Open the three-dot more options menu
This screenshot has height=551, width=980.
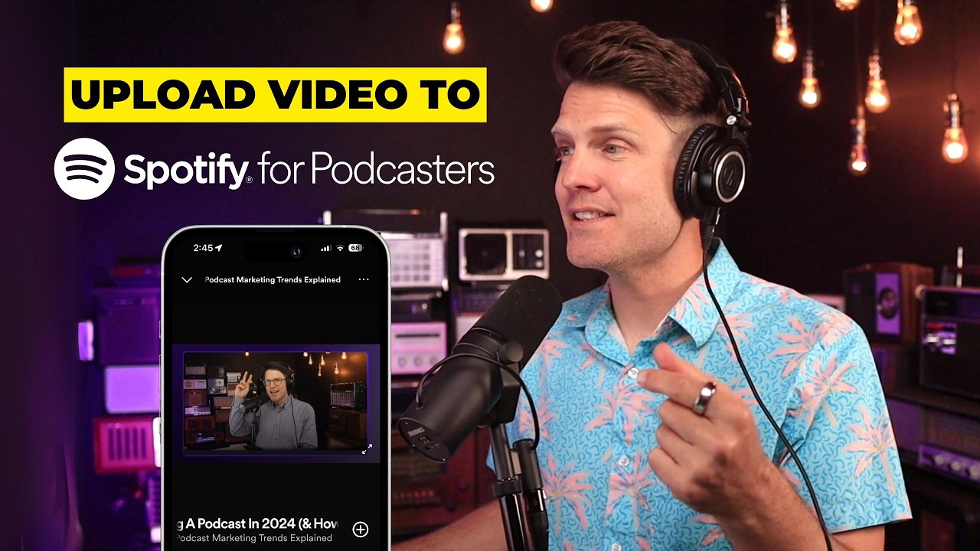click(364, 279)
